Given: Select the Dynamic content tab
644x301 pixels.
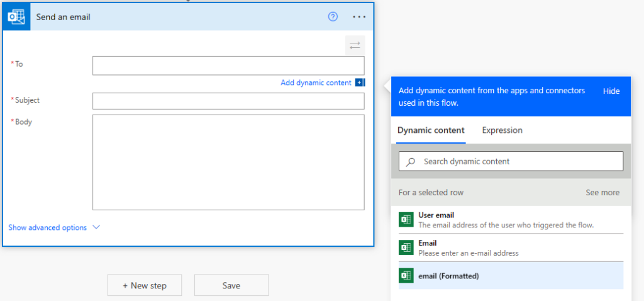Looking at the screenshot, I should (x=431, y=130).
